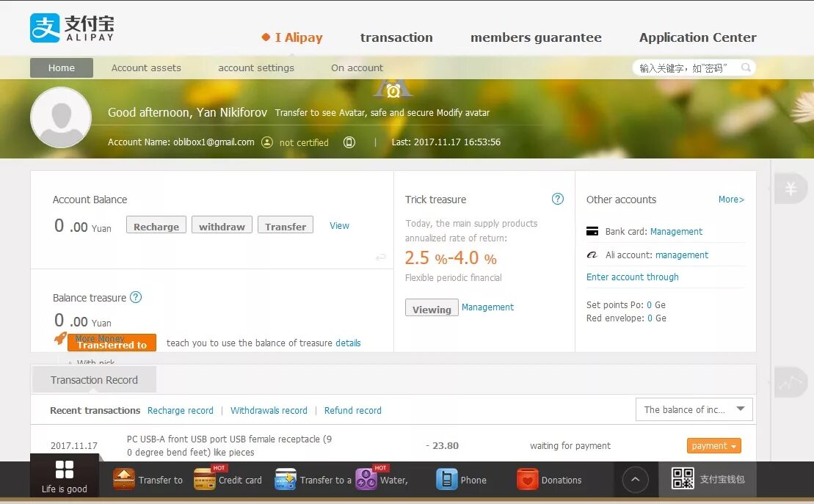814x504 pixels.
Task: Click the QR code wallet icon
Action: point(683,478)
